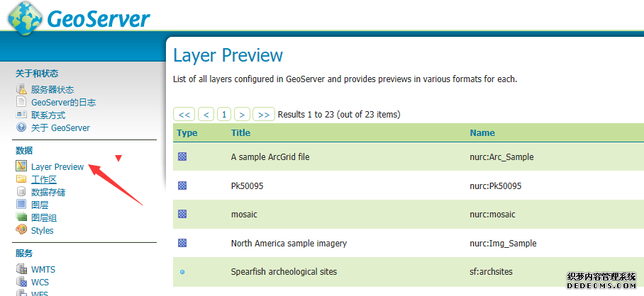This screenshot has height=296, width=644.
Task: Click the About GeoServer help icon
Action: (x=21, y=127)
